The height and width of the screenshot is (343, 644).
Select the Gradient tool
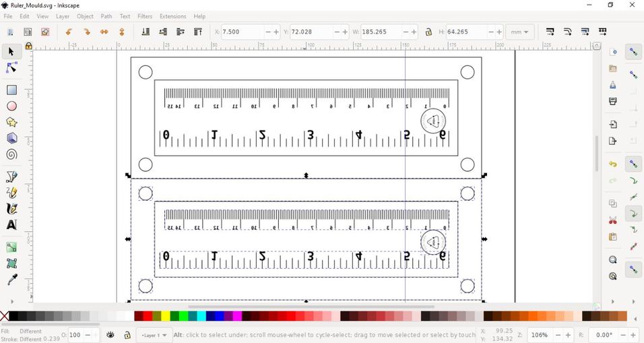pos(11,247)
